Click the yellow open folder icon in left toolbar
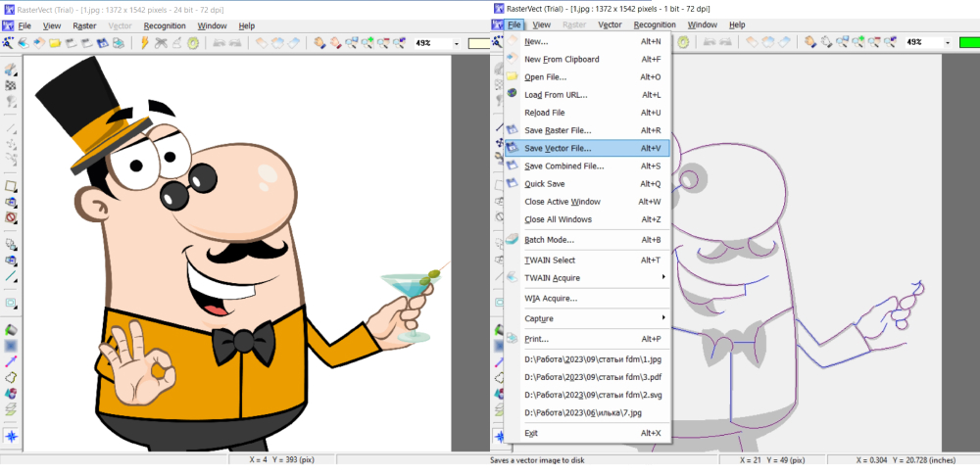 click(x=56, y=43)
